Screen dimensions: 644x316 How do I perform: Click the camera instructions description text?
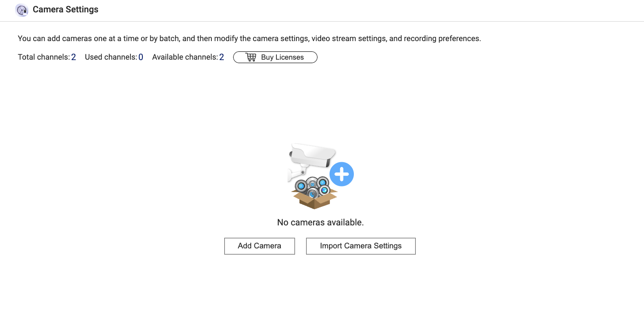click(x=249, y=38)
